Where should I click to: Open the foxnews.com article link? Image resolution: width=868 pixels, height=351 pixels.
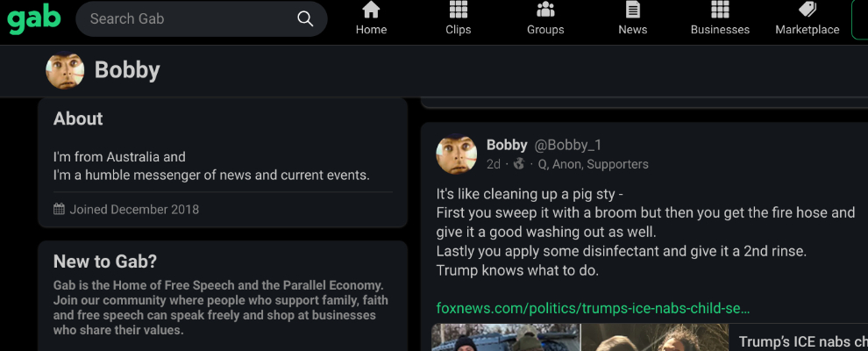(594, 308)
